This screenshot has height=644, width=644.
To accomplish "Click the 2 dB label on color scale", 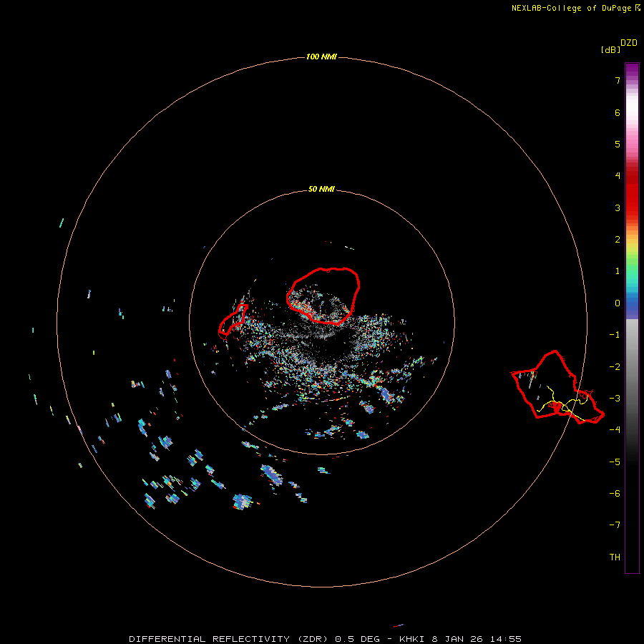I will [618, 240].
